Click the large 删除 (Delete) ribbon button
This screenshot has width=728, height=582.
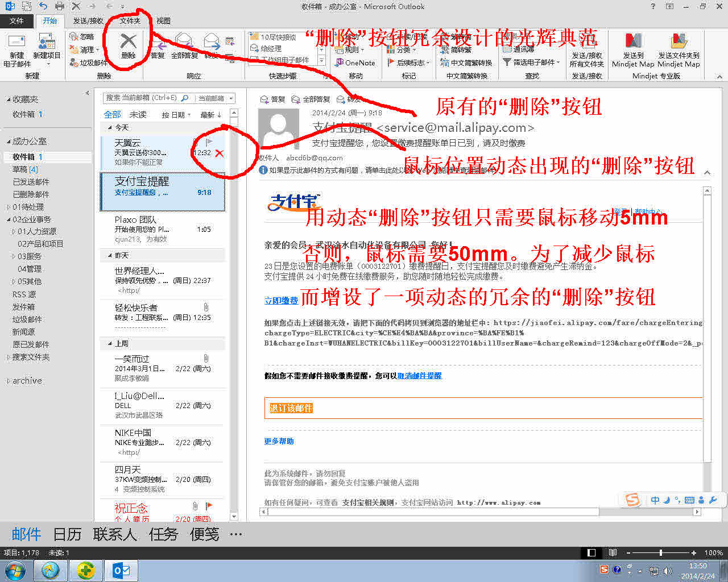129,45
